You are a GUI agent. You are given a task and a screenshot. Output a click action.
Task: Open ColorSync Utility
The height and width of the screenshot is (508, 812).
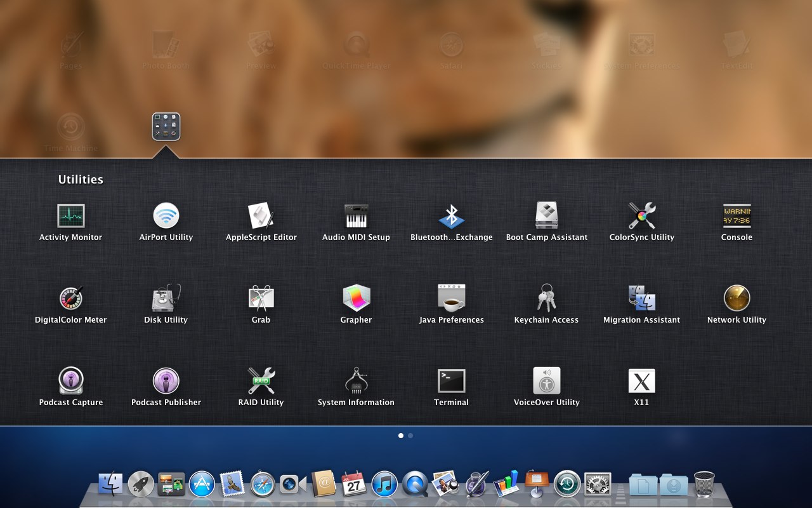coord(642,216)
